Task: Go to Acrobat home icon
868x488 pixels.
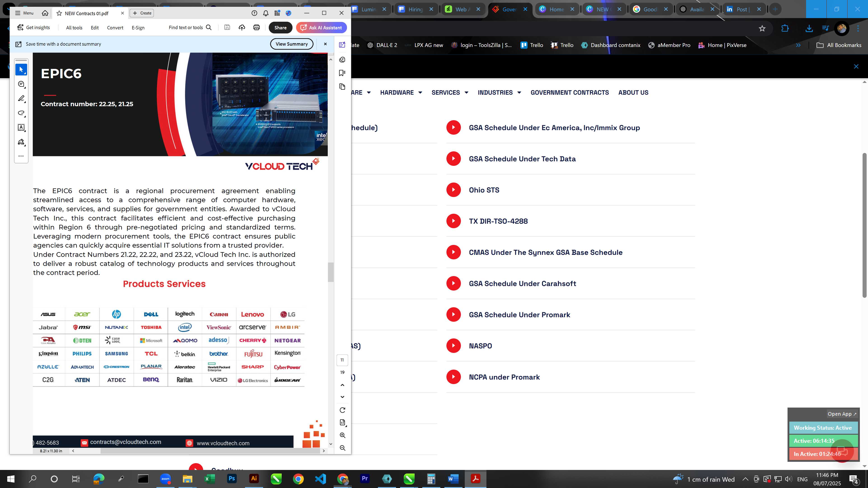Action: pyautogui.click(x=45, y=13)
